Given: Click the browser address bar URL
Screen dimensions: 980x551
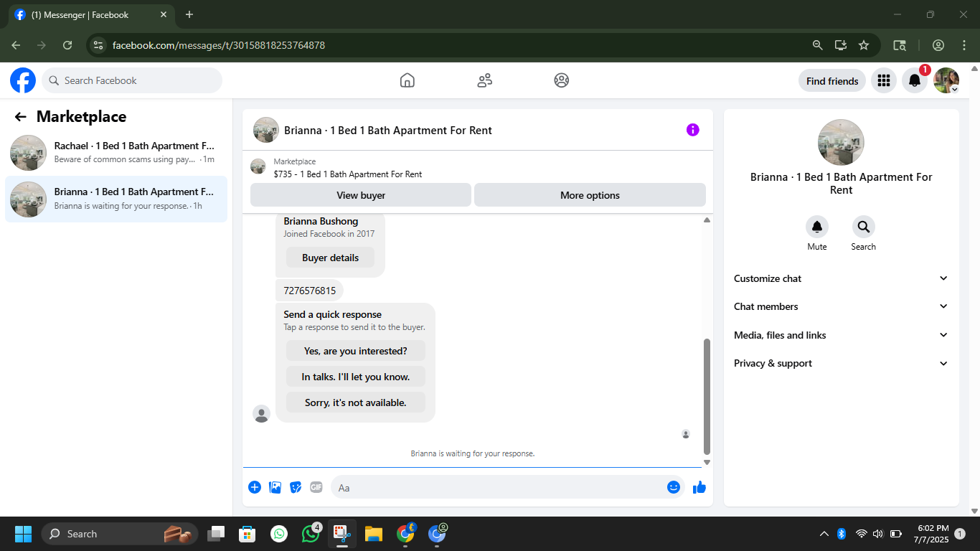Looking at the screenshot, I should click(x=219, y=45).
